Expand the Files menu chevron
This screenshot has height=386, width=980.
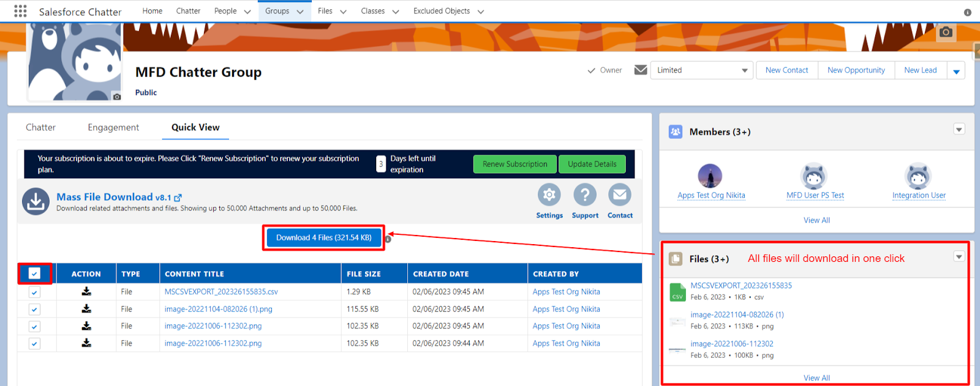[x=343, y=12]
